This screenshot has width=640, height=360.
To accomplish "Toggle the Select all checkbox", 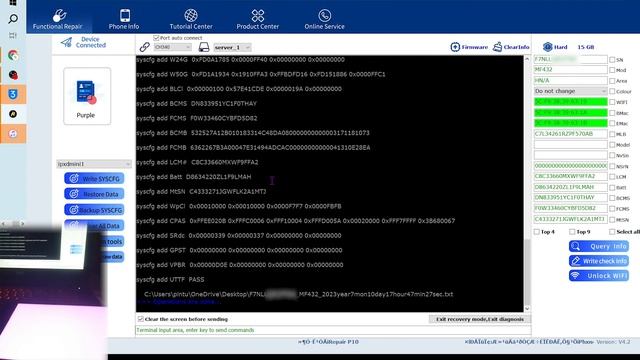I will tap(612, 232).
